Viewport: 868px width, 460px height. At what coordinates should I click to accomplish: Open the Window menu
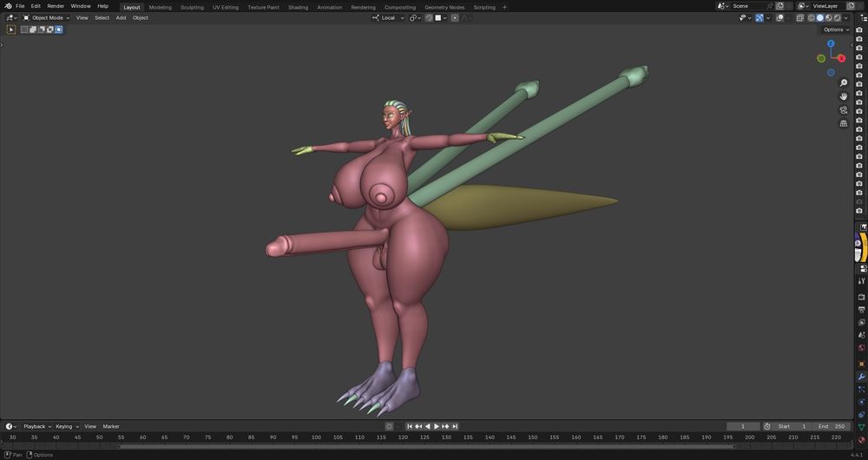click(x=81, y=6)
